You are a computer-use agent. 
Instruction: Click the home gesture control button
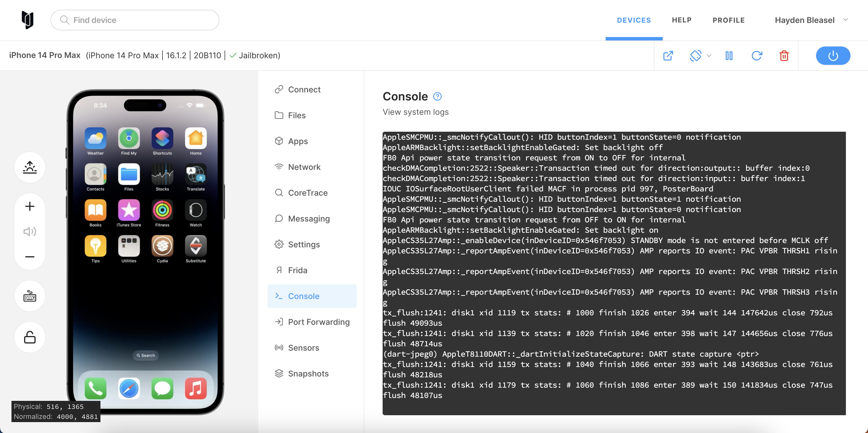pos(30,167)
